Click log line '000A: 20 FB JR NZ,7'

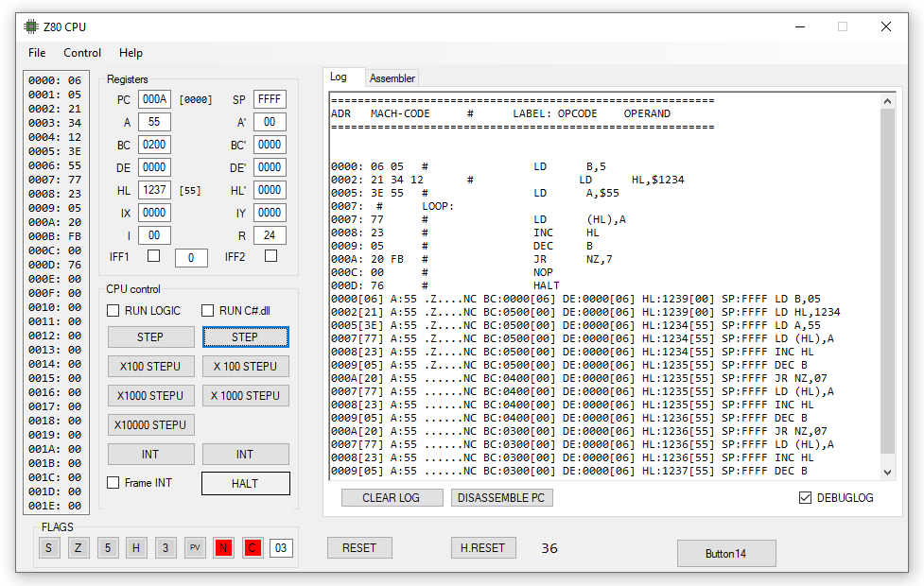click(x=471, y=259)
